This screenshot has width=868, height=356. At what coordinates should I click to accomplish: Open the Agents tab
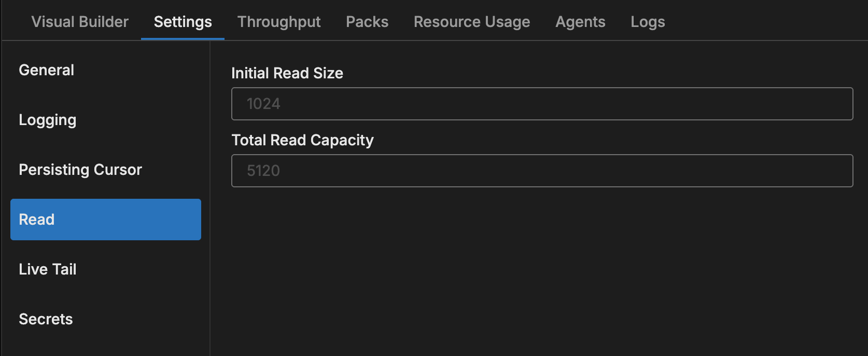click(x=580, y=22)
